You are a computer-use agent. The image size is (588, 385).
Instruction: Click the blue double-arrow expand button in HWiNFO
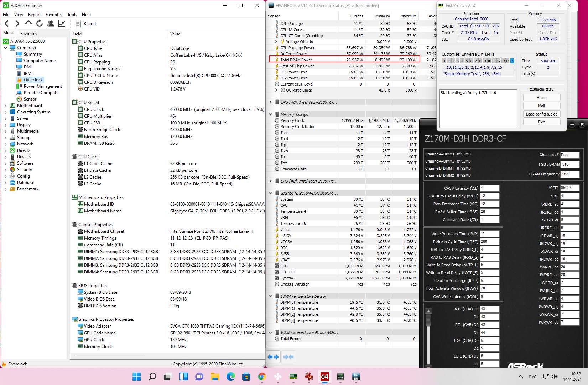coord(273,357)
